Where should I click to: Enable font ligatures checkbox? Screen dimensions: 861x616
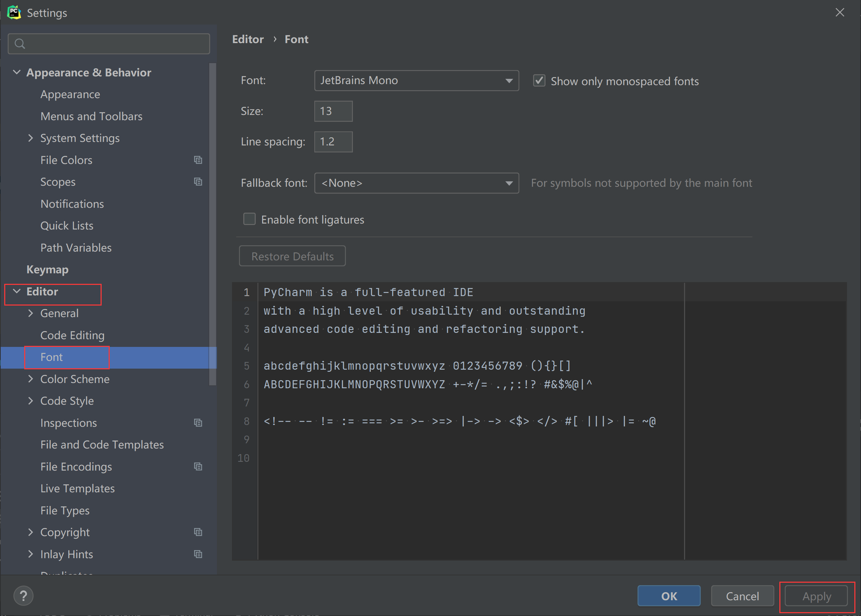point(249,219)
